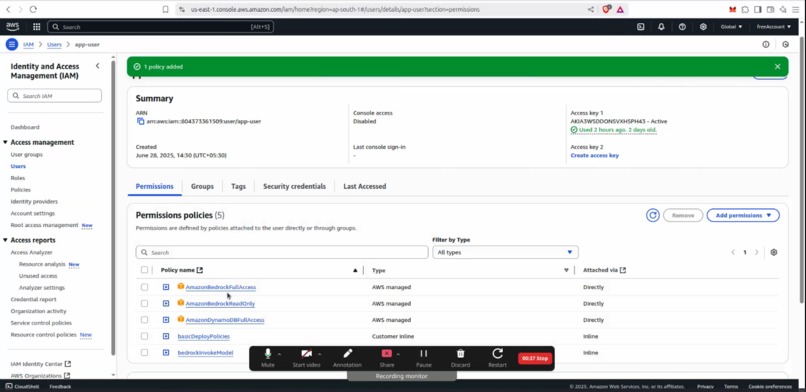Copy the user ARN with copy icon
This screenshot has height=392, width=806.
pyautogui.click(x=140, y=121)
